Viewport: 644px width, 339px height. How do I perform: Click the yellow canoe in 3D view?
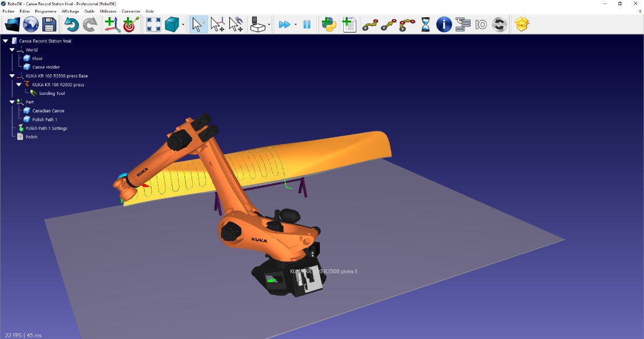click(x=328, y=154)
